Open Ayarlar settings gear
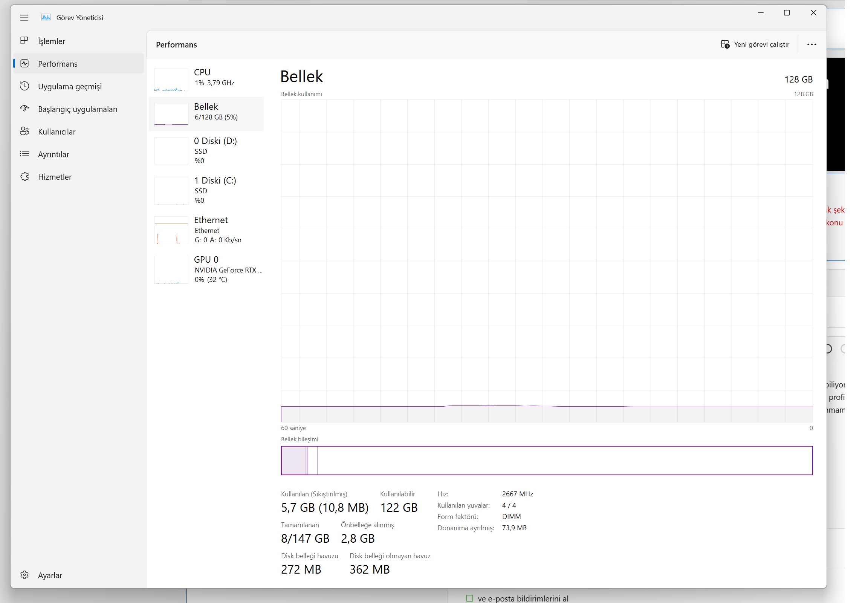868x603 pixels. (x=24, y=575)
